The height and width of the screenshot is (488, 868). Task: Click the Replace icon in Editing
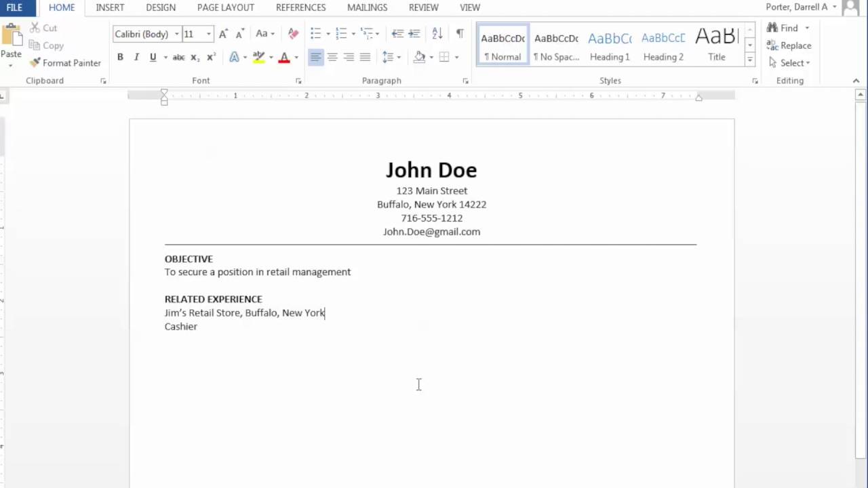tap(772, 45)
